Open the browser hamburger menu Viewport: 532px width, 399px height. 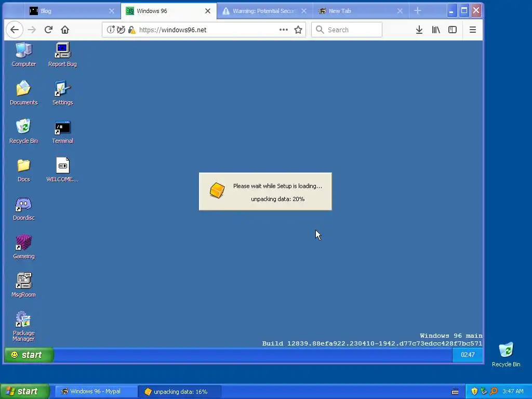[473, 30]
